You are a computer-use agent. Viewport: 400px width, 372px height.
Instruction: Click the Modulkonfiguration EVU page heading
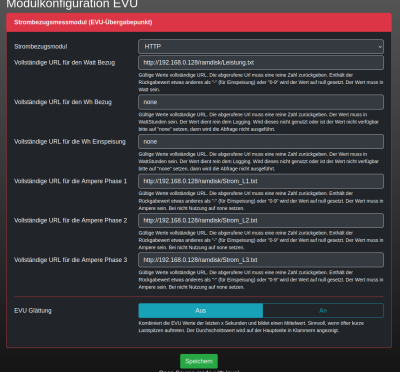(x=72, y=4)
